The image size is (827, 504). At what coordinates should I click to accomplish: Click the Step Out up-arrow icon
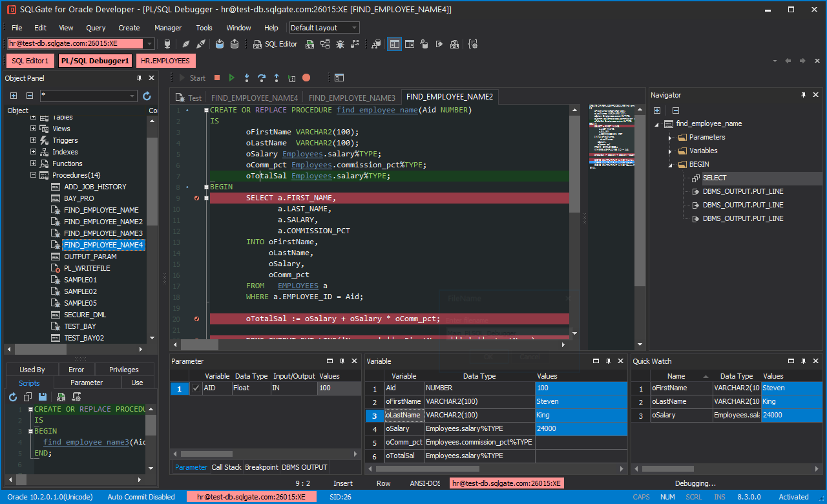click(276, 77)
